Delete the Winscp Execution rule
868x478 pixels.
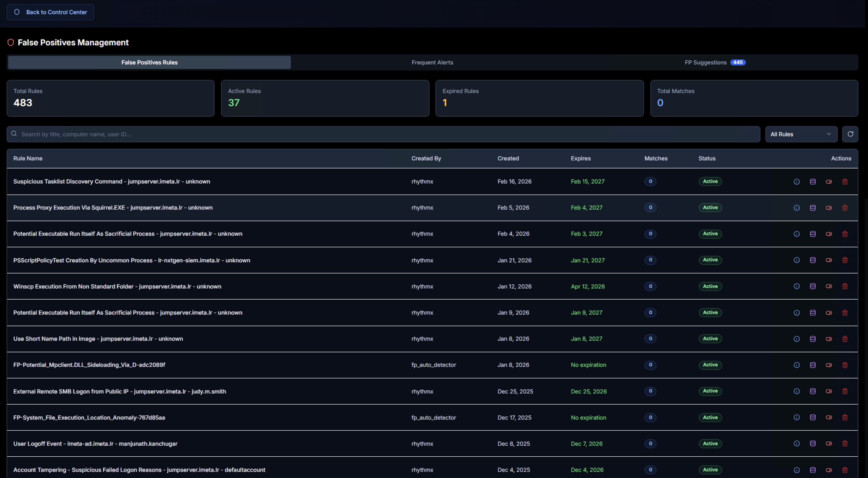(x=845, y=286)
